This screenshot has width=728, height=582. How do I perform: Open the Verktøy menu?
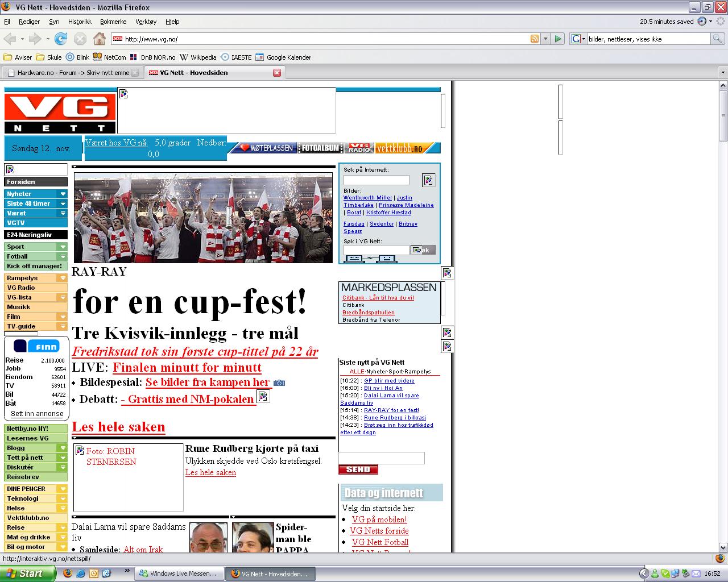tap(146, 22)
